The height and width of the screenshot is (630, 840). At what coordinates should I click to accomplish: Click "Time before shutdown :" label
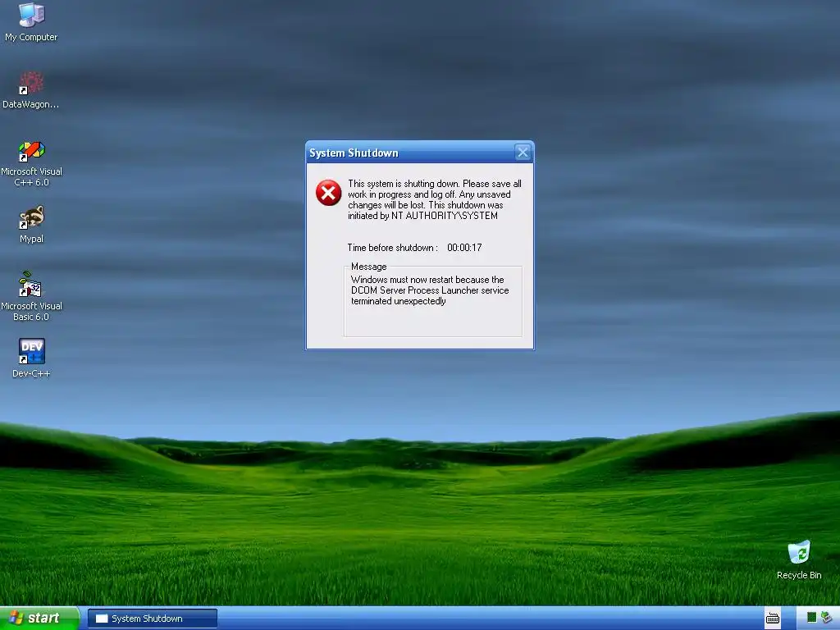click(393, 248)
